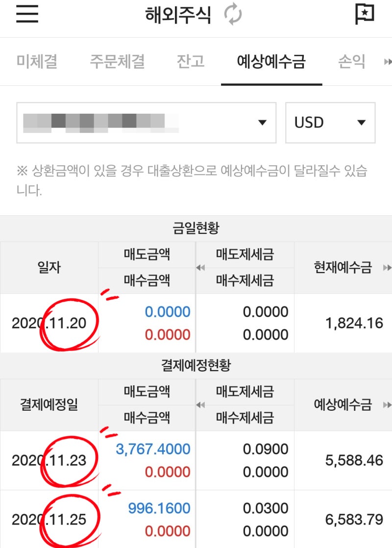The image size is (392, 548).
Task: Switch to the 잔고 tab
Action: coord(190,62)
